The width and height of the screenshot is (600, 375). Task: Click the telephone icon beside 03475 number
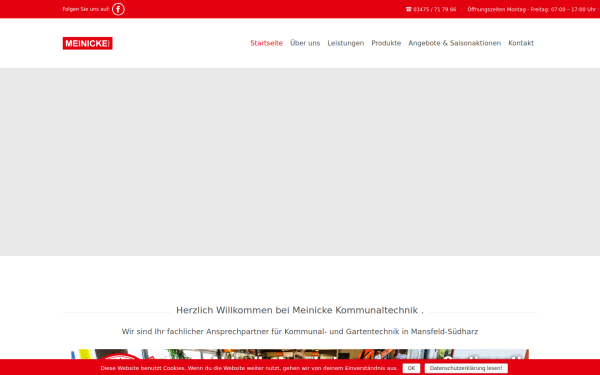[408, 9]
